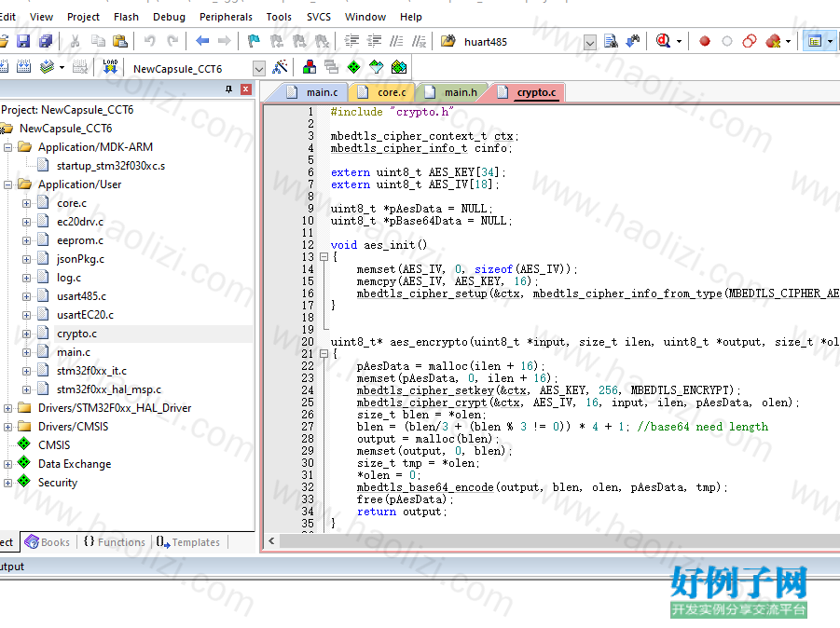Open the Flash menu
Screen dimensions: 840x628
click(126, 17)
